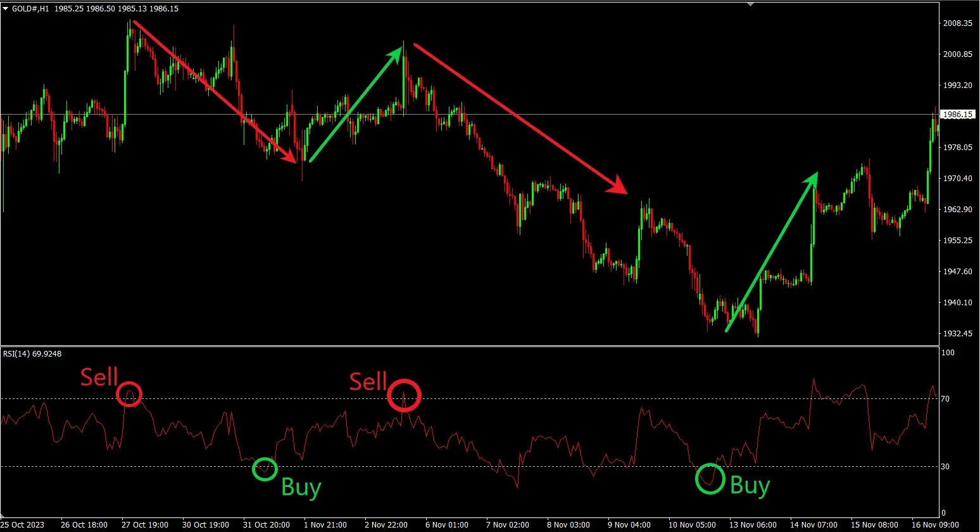Click the 7 Nov 02:00 time label
Image resolution: width=980 pixels, height=532 pixels.
pos(508,525)
